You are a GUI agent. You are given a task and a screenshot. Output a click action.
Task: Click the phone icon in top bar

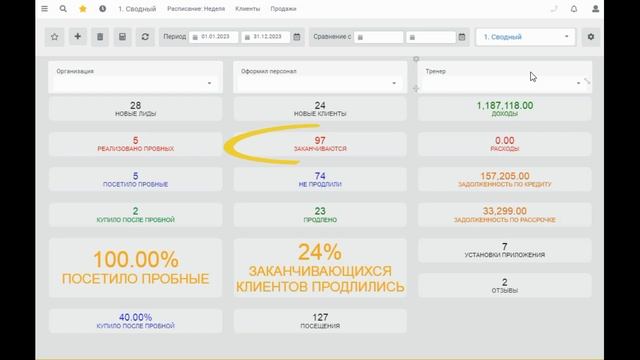(x=553, y=9)
